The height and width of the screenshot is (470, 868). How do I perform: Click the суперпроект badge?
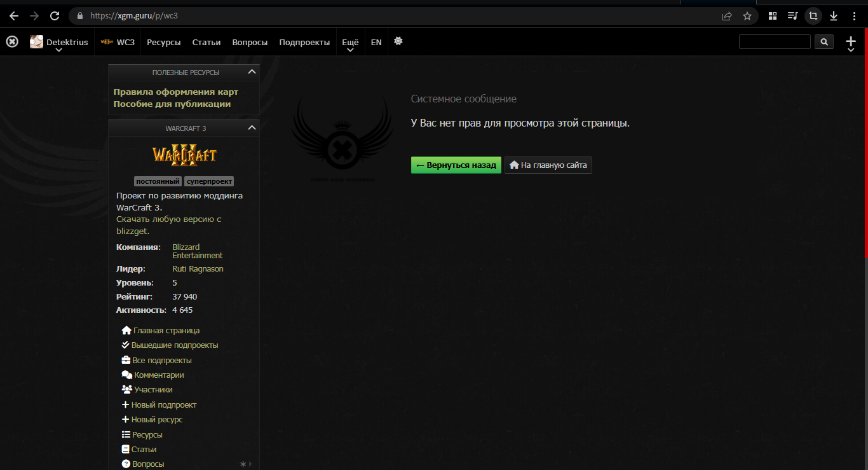coord(209,181)
